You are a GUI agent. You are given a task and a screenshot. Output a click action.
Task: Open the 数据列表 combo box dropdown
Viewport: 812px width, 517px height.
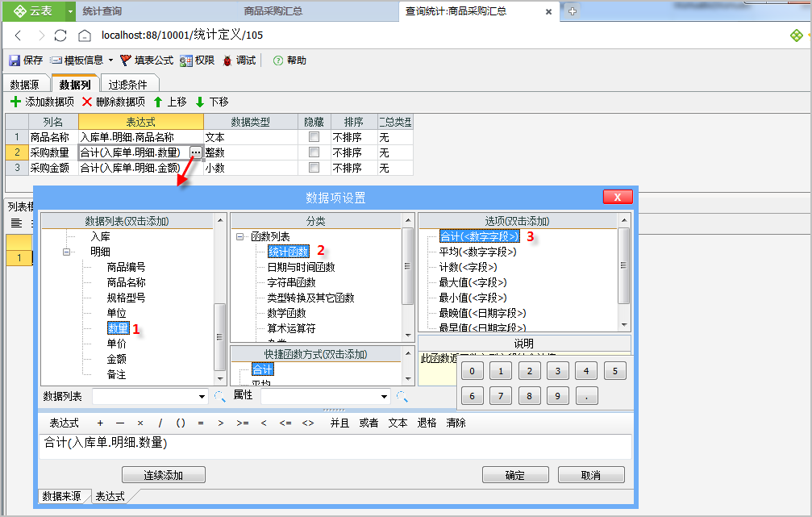[x=202, y=397]
